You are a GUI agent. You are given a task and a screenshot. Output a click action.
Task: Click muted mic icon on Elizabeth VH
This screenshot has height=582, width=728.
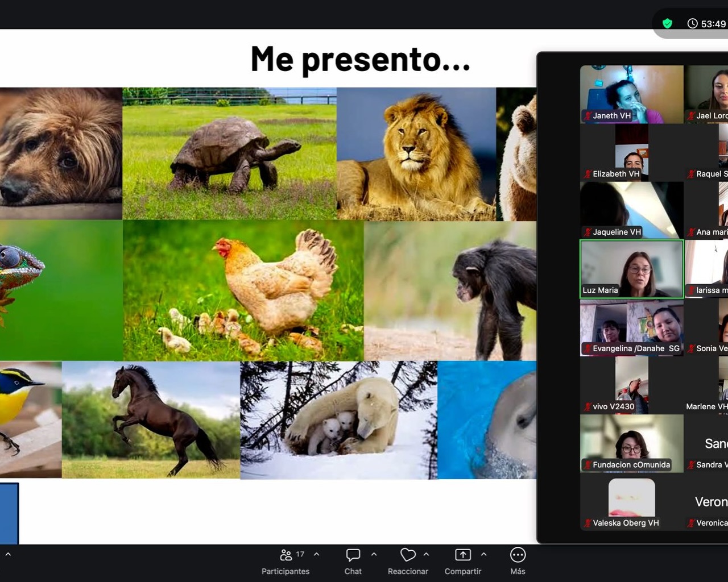point(587,174)
